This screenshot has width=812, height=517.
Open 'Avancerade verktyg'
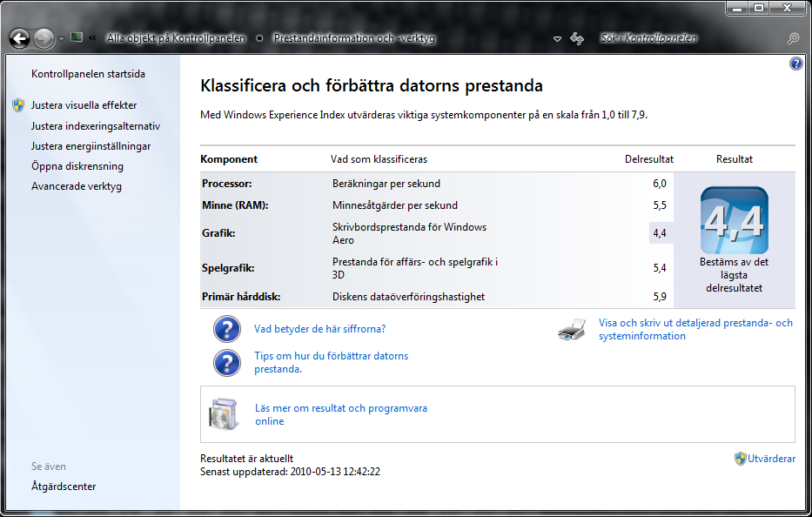click(x=77, y=186)
